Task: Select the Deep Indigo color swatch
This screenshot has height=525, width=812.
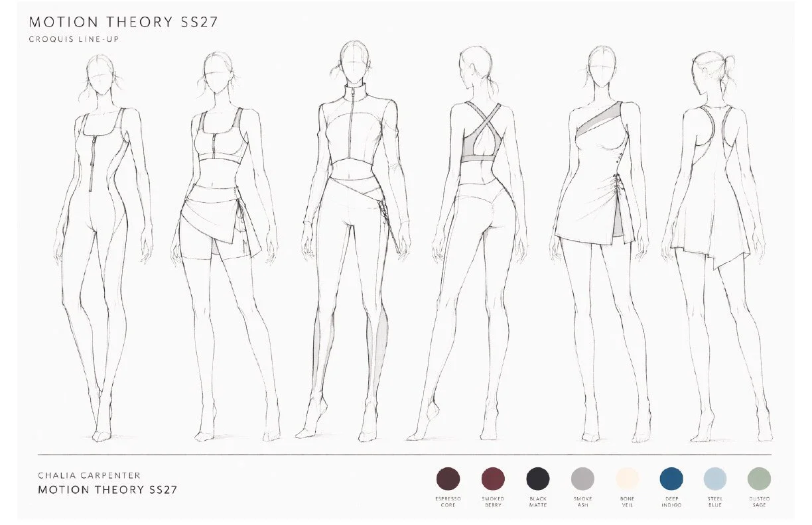Action: pyautogui.click(x=671, y=478)
